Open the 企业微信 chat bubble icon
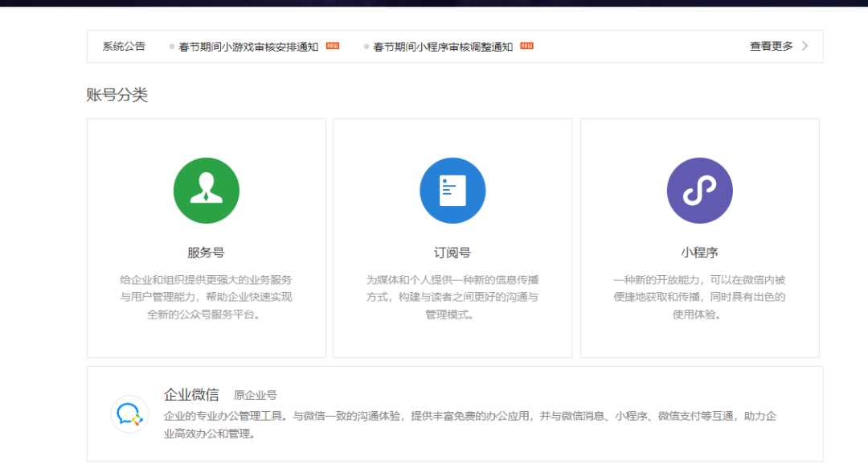The image size is (868, 465). click(x=129, y=414)
